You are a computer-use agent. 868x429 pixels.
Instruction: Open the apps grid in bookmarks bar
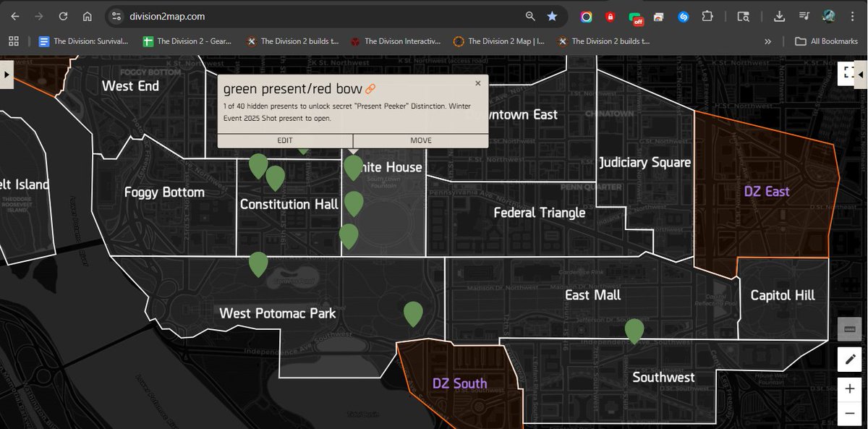14,41
